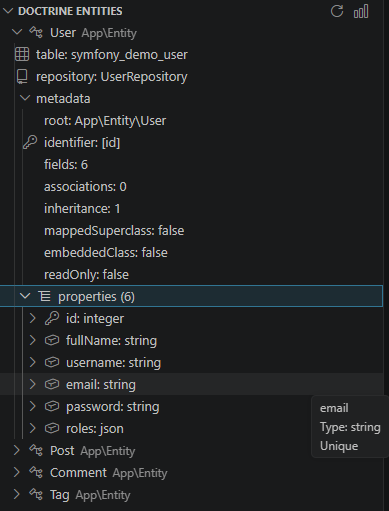389x511 pixels.
Task: Click the refresh icon in Doctrine Entities header
Action: click(x=337, y=11)
